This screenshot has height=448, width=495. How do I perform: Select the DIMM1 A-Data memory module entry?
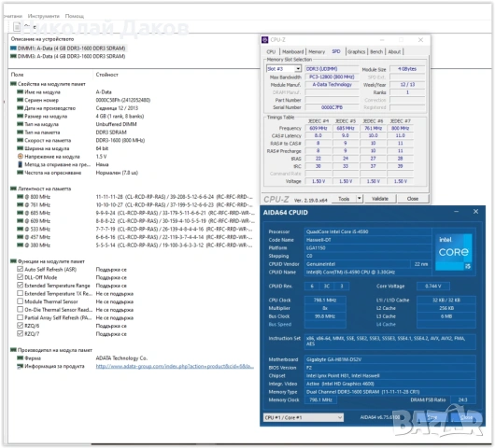pyautogui.click(x=68, y=49)
